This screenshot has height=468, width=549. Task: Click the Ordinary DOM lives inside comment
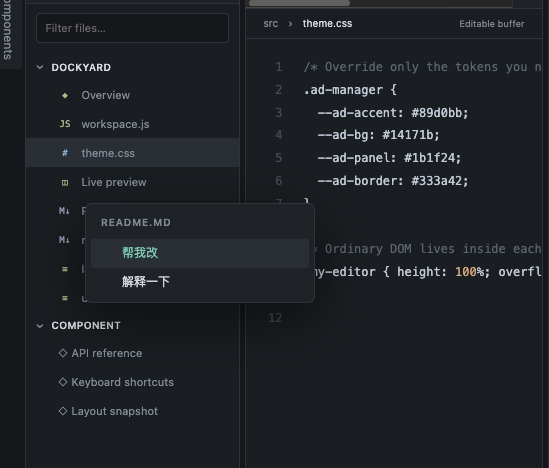point(428,249)
